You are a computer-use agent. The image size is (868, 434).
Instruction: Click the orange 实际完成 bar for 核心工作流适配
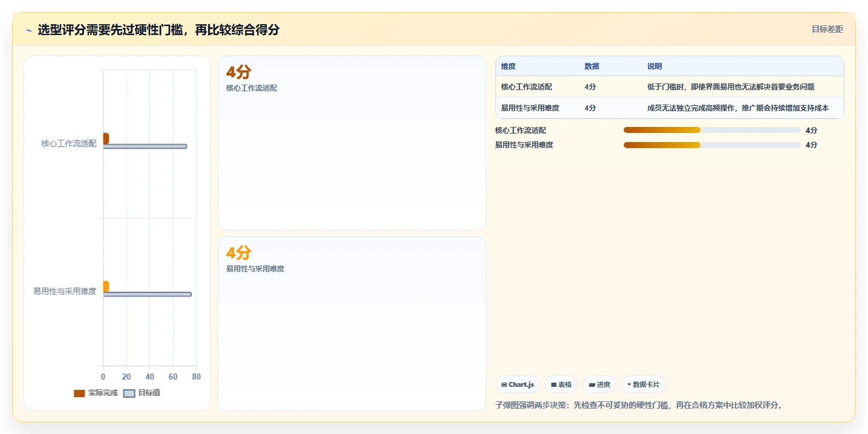106,138
